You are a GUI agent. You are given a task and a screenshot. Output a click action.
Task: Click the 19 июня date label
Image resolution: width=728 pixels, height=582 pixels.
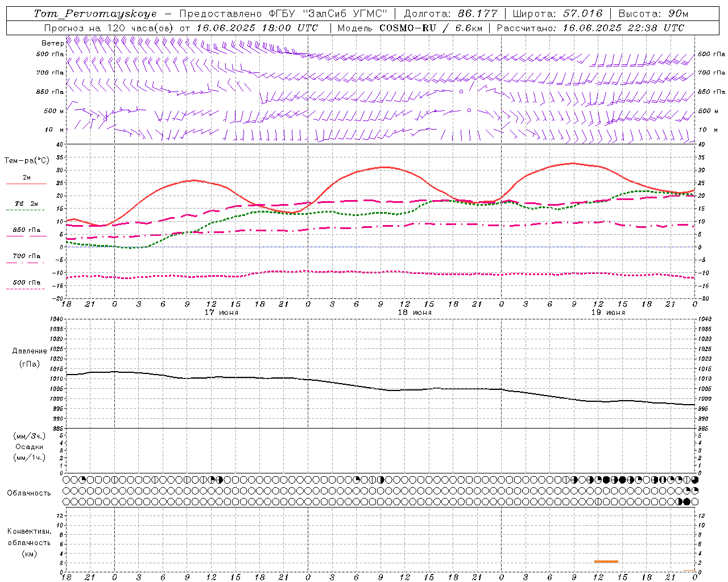[x=608, y=313]
